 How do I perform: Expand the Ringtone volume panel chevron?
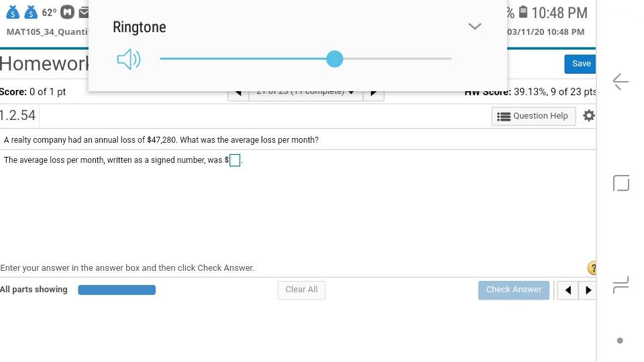pyautogui.click(x=474, y=27)
